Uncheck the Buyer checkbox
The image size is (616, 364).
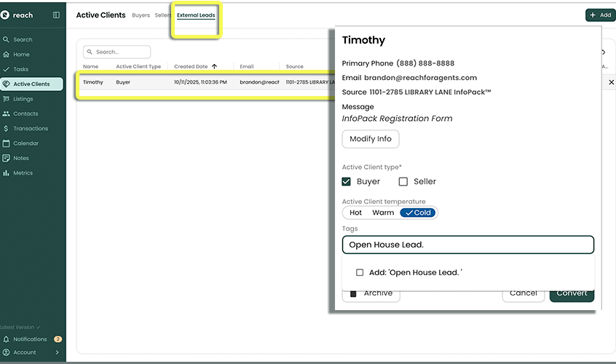click(347, 181)
